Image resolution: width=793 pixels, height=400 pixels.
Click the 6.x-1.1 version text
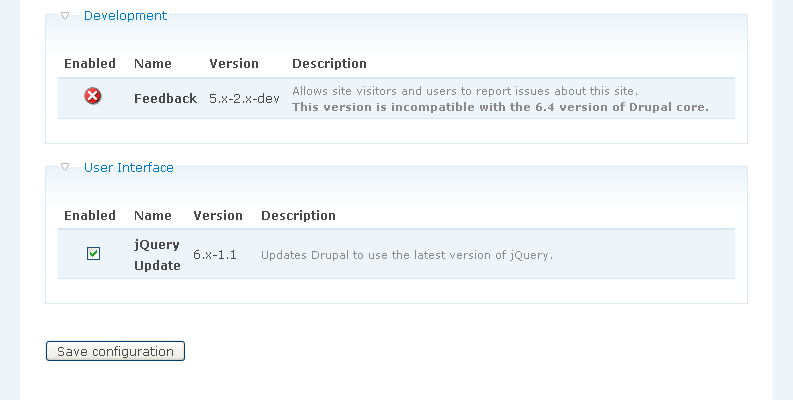[x=215, y=255]
